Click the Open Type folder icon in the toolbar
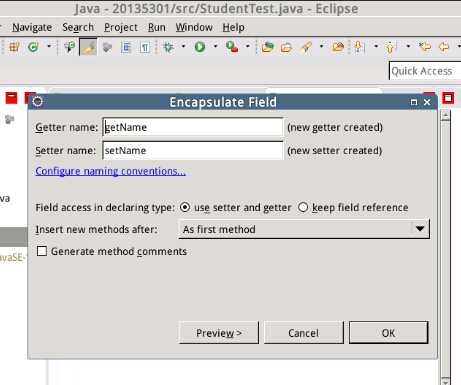The image size is (461, 385). [267, 47]
